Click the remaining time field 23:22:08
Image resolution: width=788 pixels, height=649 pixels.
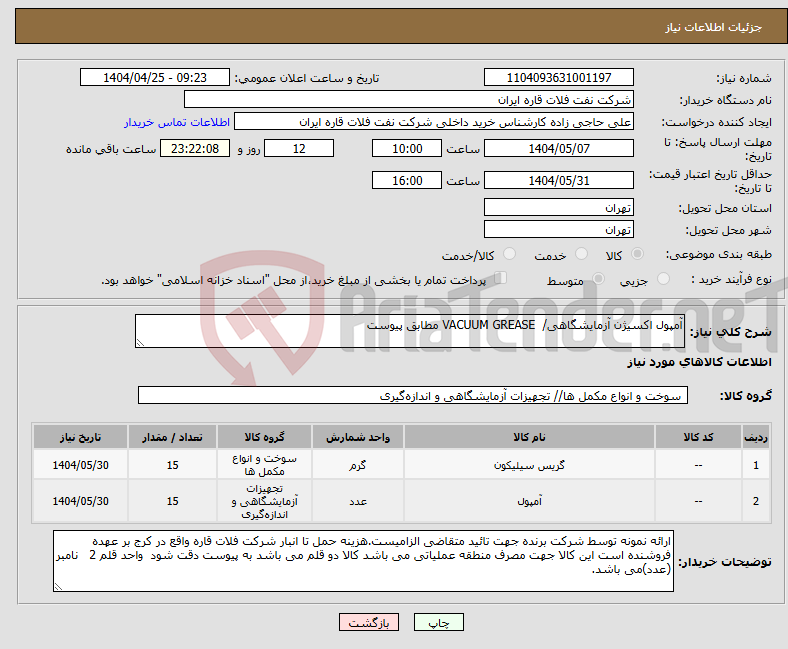point(195,148)
